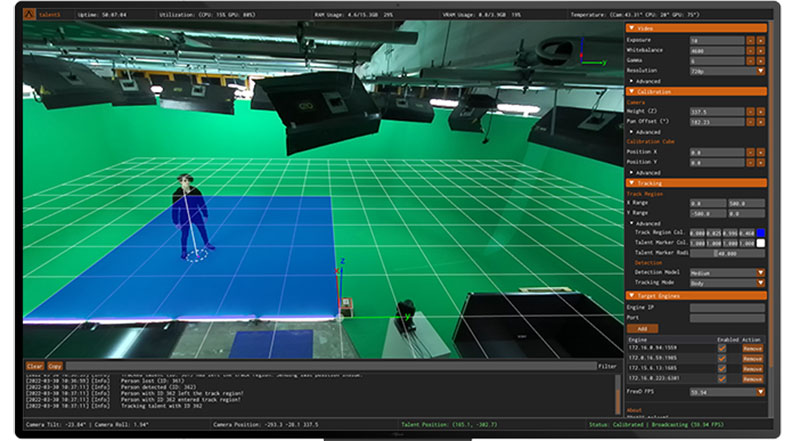Decrease Pan Offset value
This screenshot has height=441, width=800.
point(750,121)
